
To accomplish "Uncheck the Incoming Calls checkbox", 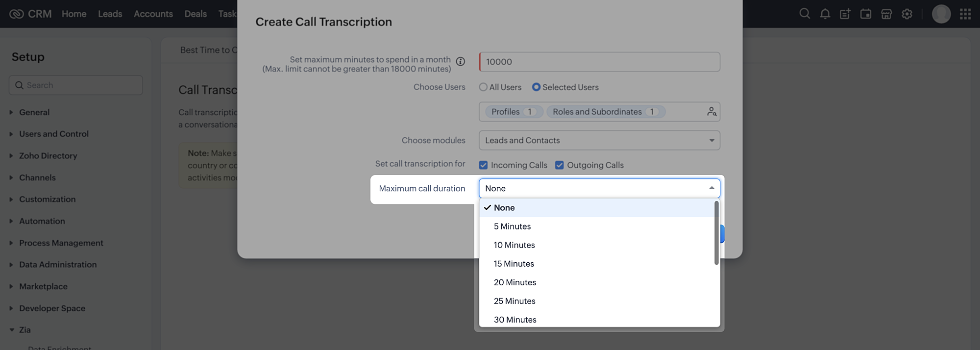I will pos(484,165).
